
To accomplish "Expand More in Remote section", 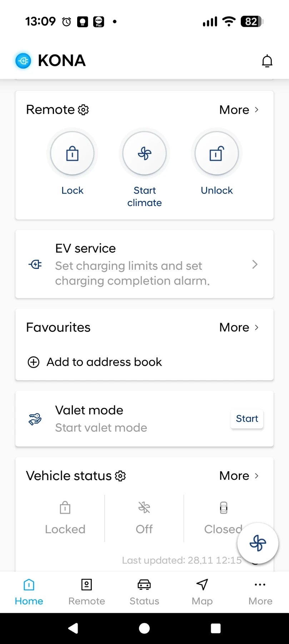I will 239,110.
